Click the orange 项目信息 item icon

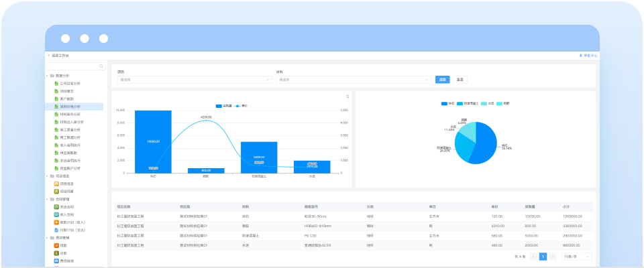56,184
